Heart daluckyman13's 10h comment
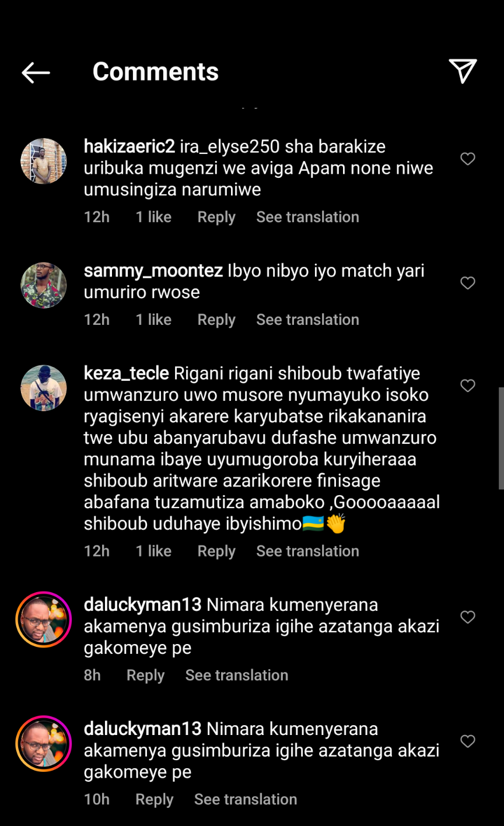This screenshot has width=504, height=826. pyautogui.click(x=468, y=741)
